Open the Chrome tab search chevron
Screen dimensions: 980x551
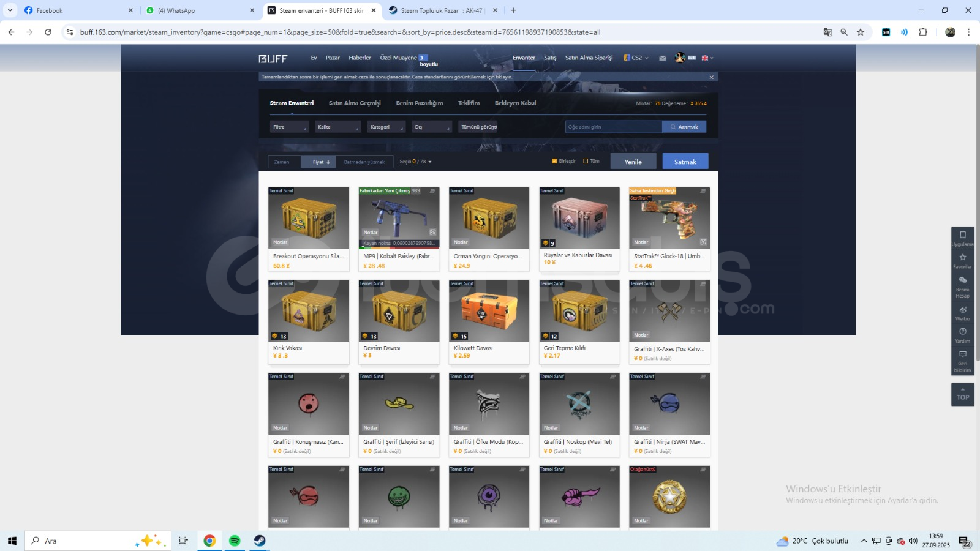(10, 10)
